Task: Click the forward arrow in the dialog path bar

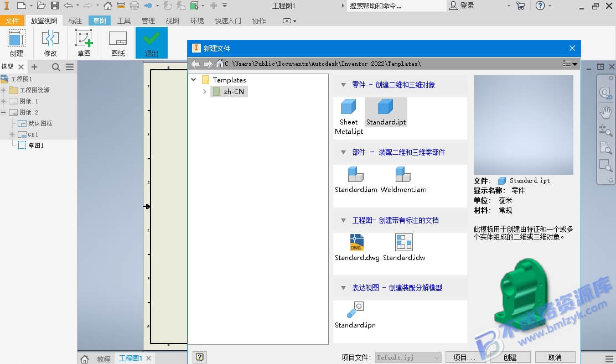Action: tap(208, 64)
